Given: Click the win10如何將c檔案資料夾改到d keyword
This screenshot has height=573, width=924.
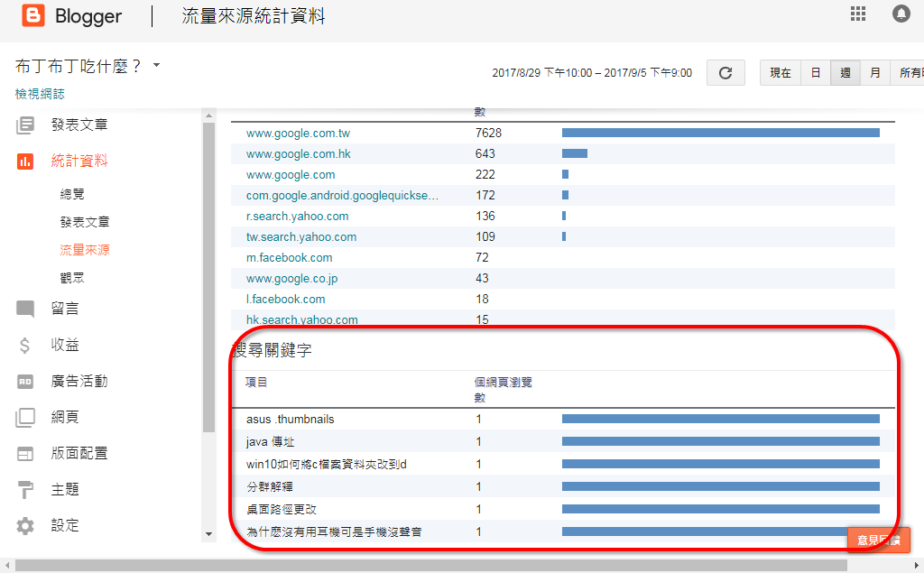Looking at the screenshot, I should 327,465.
